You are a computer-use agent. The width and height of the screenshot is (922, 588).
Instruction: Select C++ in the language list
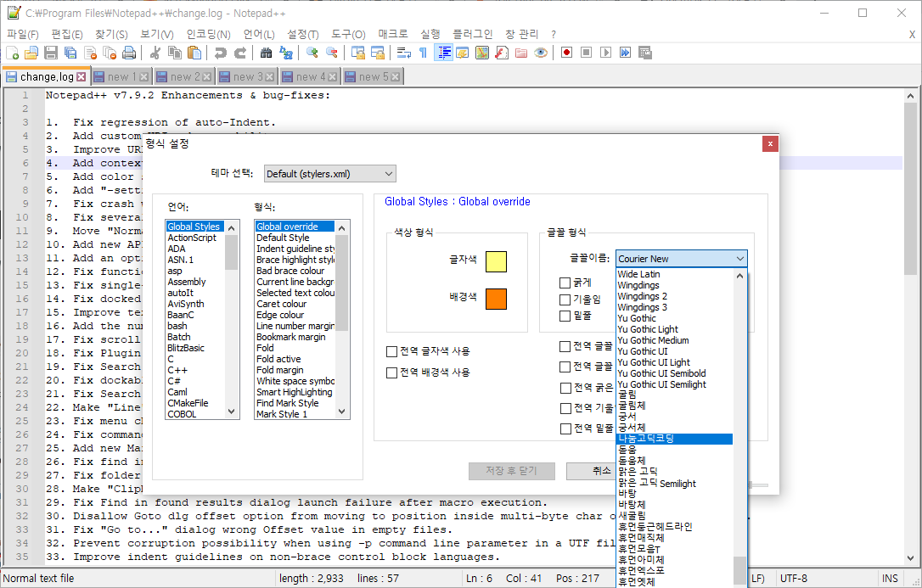tap(195, 370)
